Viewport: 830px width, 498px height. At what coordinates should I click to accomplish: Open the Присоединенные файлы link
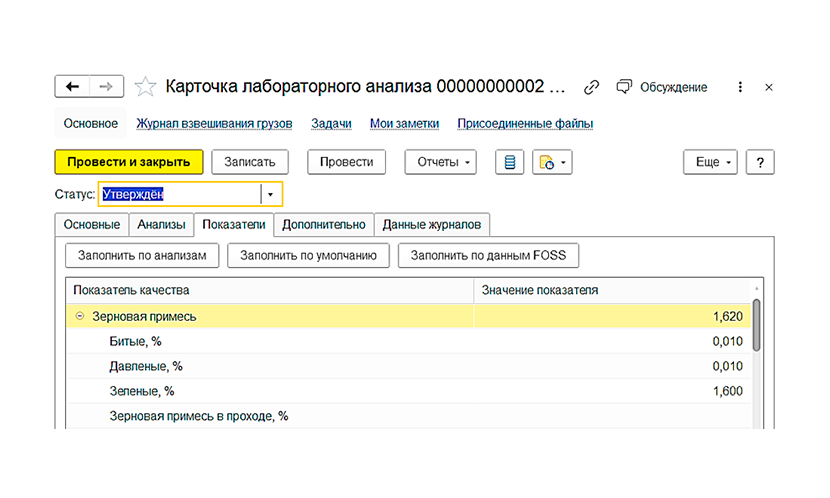[525, 123]
